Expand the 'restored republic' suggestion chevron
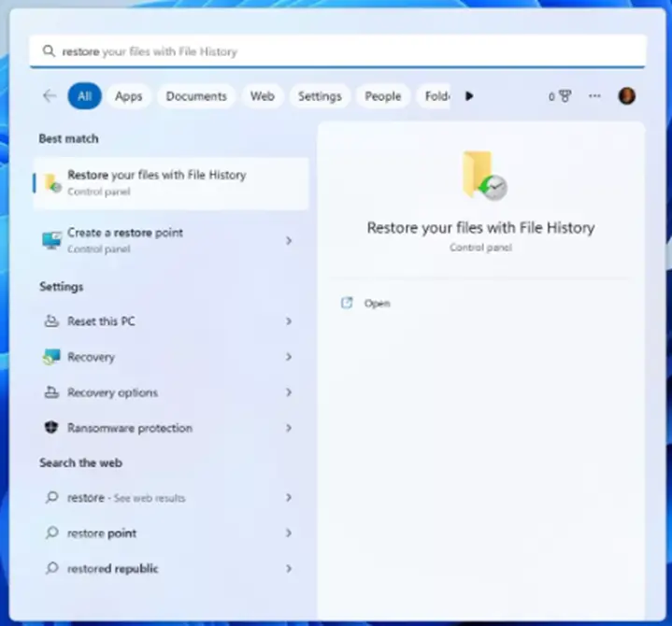The image size is (672, 626). point(289,569)
